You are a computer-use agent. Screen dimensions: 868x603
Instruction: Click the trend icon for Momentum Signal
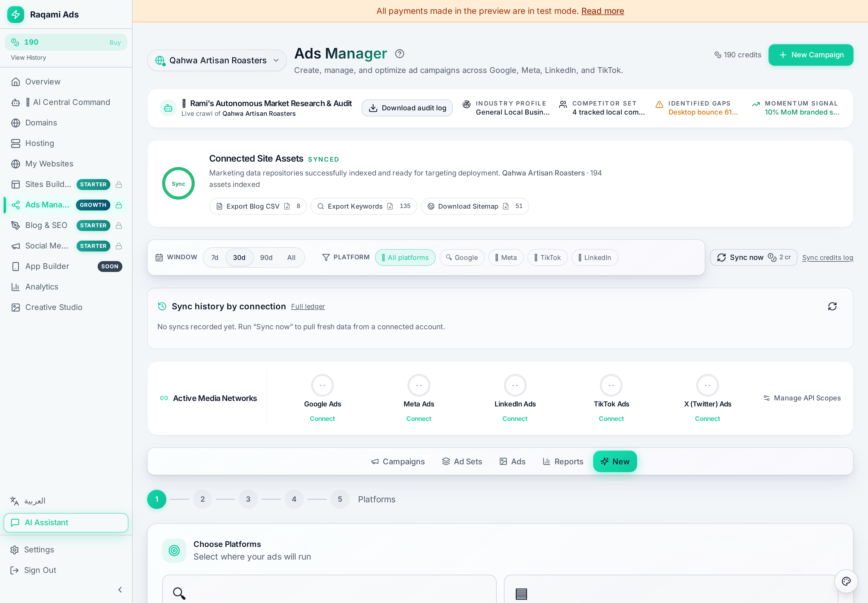[756, 104]
